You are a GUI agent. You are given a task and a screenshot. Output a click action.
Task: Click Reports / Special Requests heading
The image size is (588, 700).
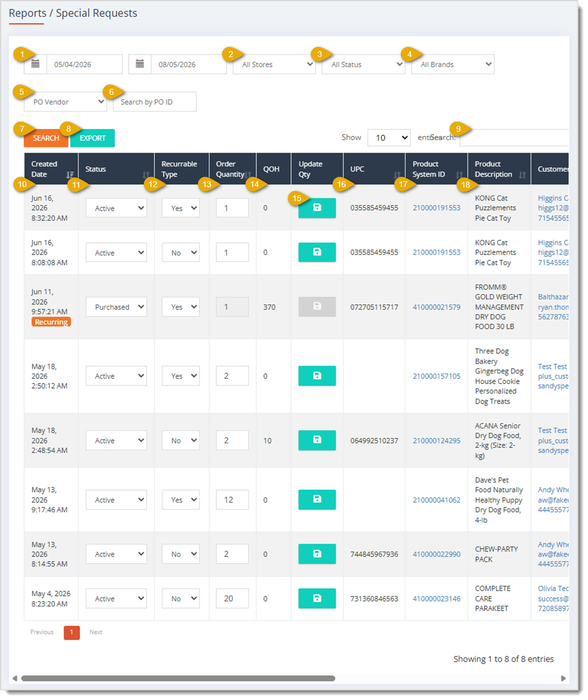73,14
